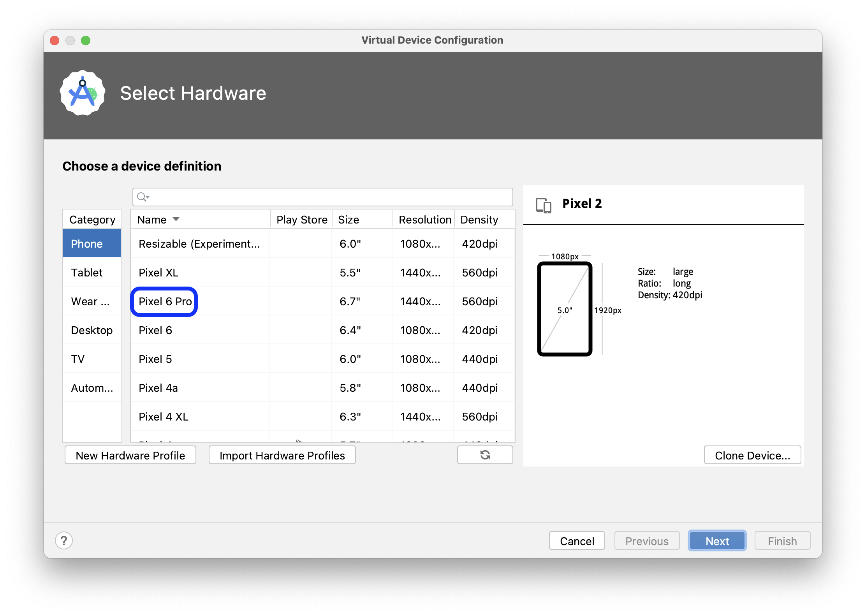Click the Density column header

[484, 219]
